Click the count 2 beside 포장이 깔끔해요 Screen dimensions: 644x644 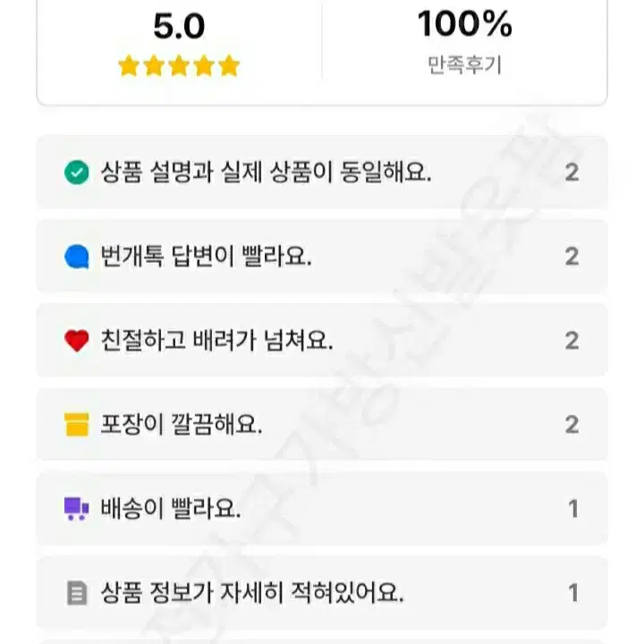coord(572,425)
